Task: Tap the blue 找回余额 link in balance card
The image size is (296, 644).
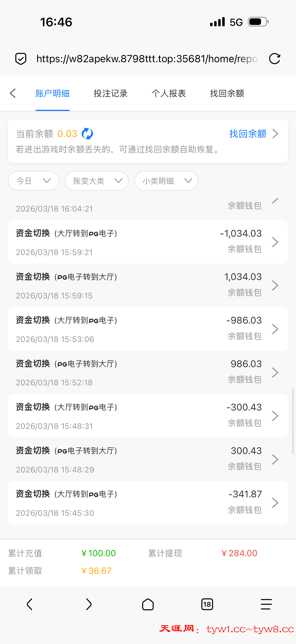Action: tap(248, 134)
